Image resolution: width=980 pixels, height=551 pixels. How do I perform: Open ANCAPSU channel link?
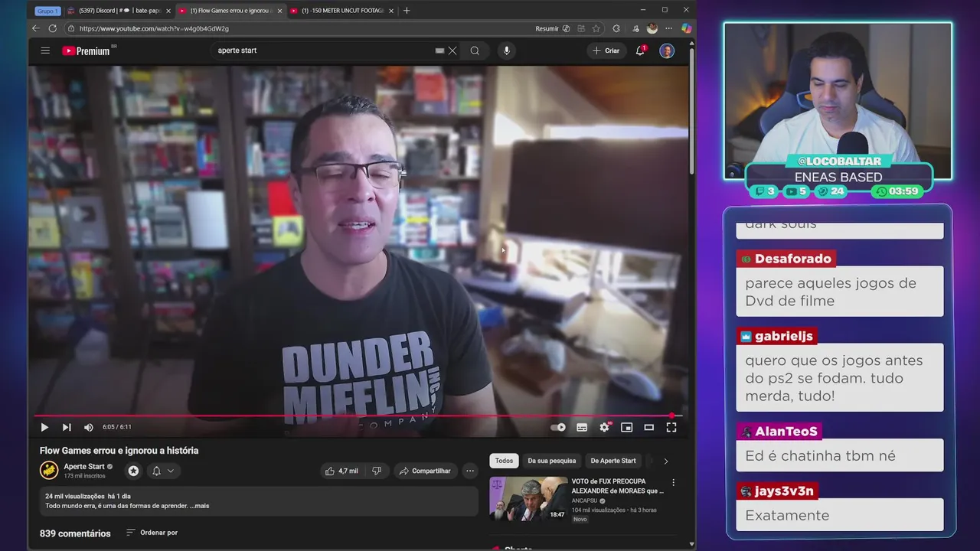586,500
